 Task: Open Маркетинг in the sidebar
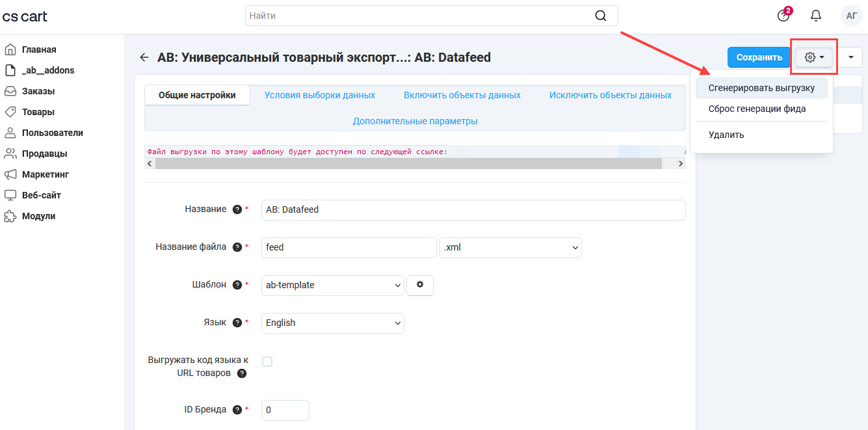tap(46, 174)
